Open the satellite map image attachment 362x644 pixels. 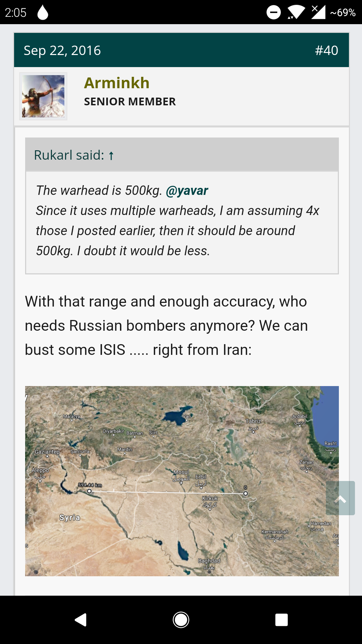(x=182, y=481)
